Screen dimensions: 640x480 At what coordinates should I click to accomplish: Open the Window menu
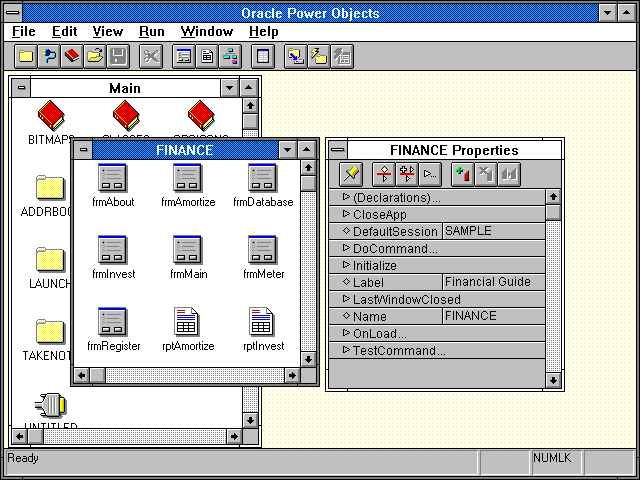point(207,32)
